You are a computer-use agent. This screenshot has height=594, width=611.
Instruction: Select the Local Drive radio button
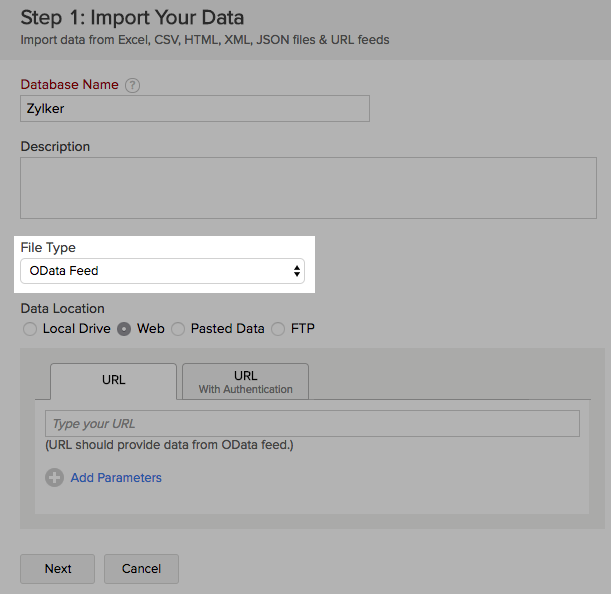30,329
